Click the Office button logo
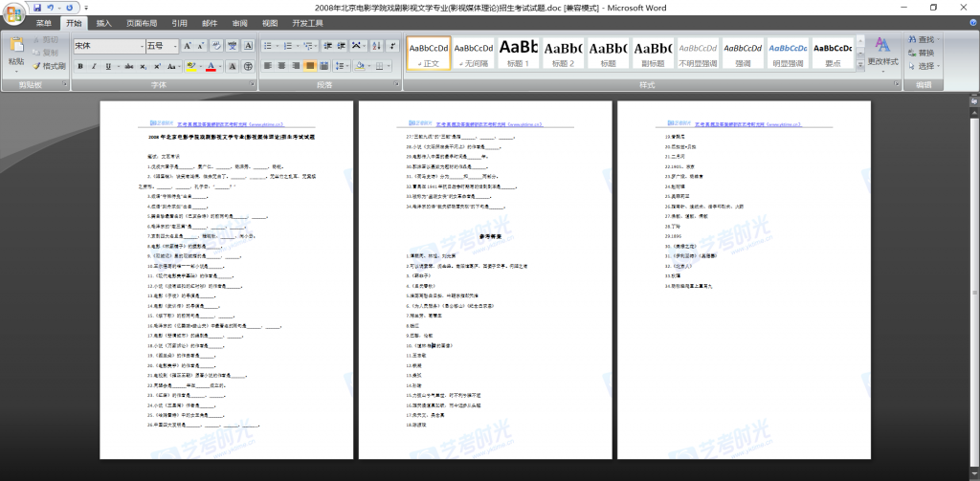 [13, 13]
